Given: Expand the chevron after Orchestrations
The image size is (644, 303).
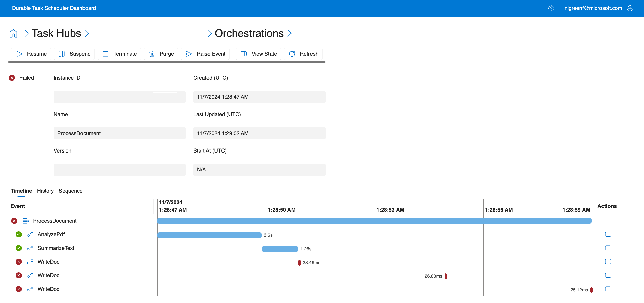Looking at the screenshot, I should coord(290,33).
